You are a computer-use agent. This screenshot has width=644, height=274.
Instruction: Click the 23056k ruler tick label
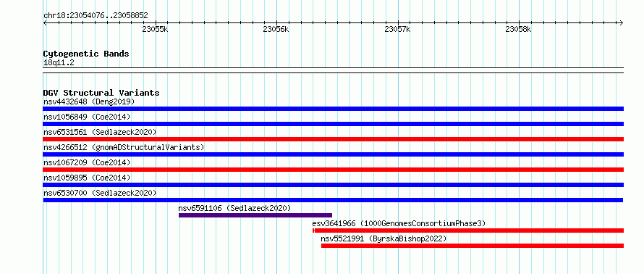pyautogui.click(x=276, y=29)
